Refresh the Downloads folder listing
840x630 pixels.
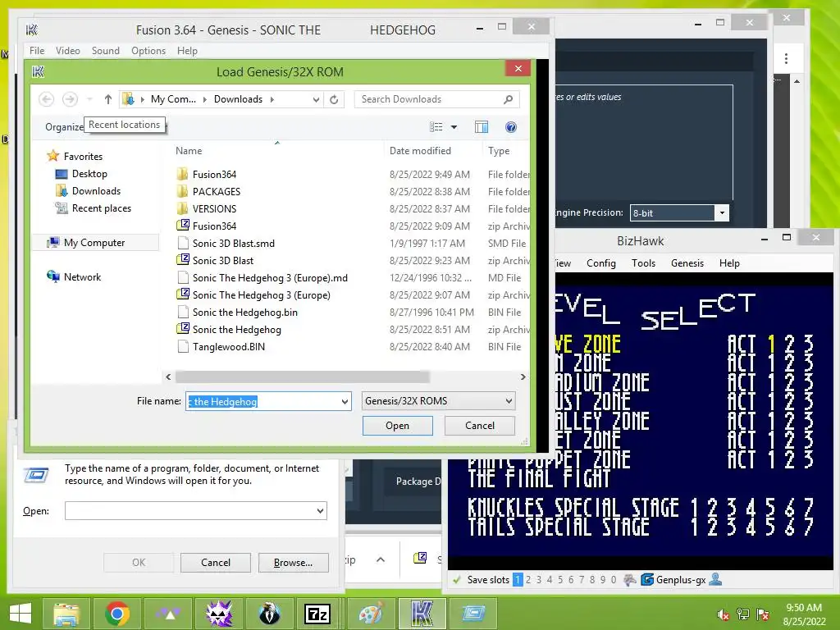334,99
